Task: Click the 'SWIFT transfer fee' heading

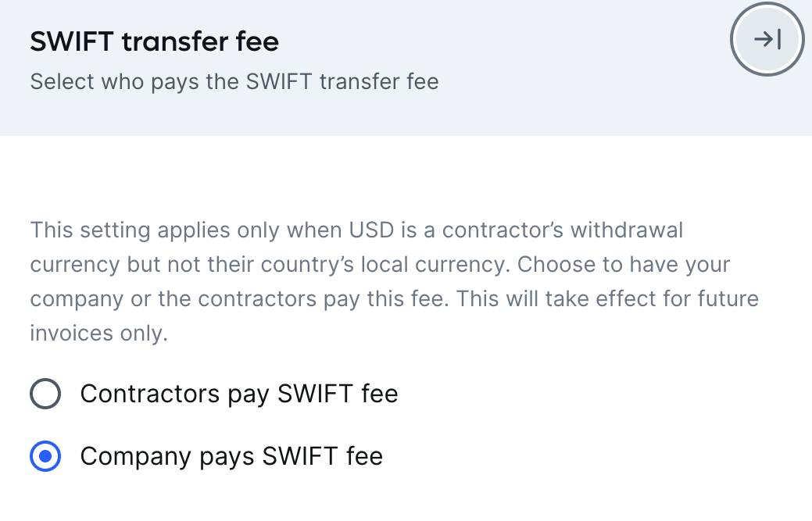Action: (x=154, y=41)
